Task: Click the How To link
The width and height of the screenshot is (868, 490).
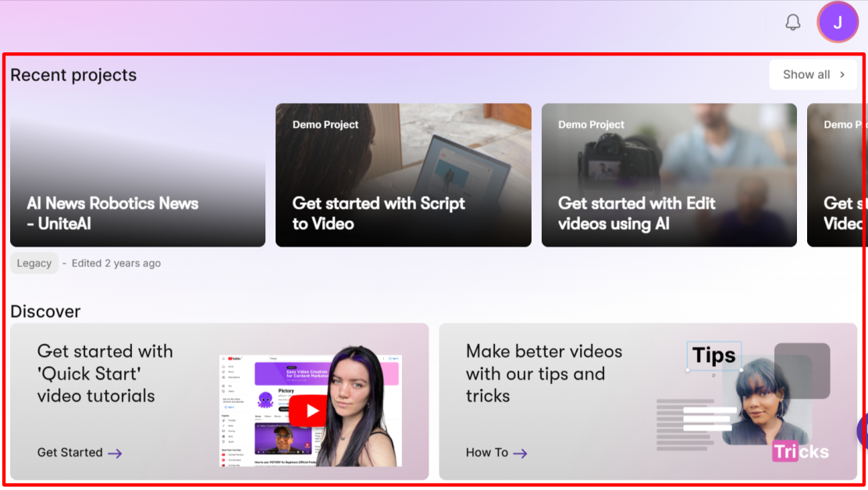Action: click(496, 453)
